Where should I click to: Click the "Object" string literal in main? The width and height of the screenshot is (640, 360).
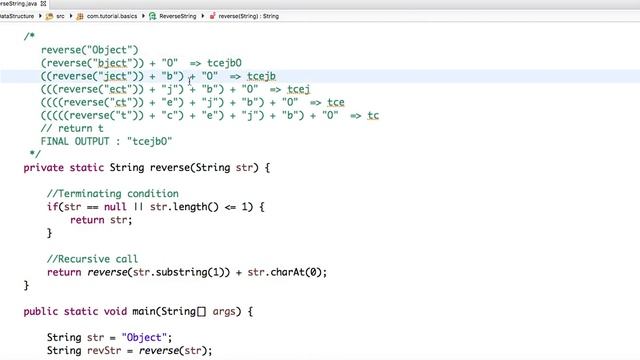(144, 337)
